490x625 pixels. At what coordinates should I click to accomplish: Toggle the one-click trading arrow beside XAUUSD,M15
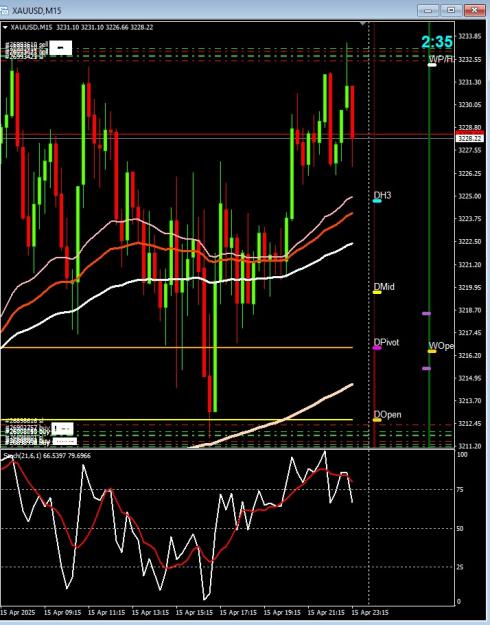click(x=5, y=28)
